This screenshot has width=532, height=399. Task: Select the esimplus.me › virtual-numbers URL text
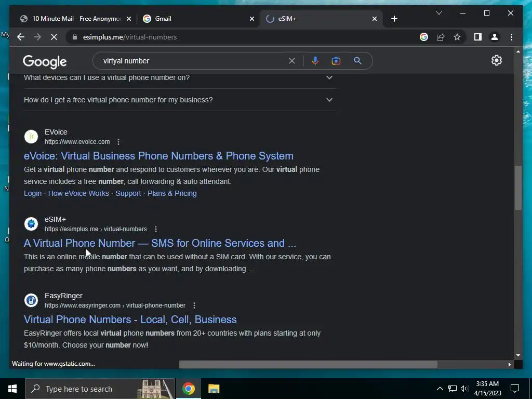coord(96,229)
